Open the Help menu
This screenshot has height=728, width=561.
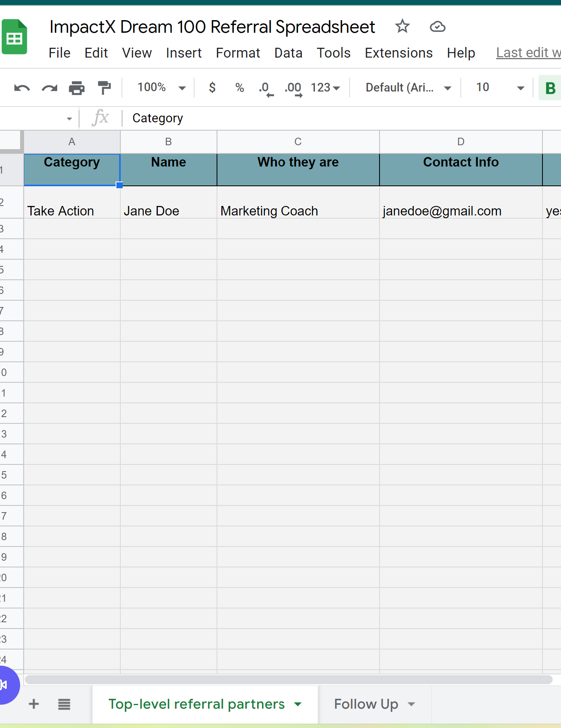tap(461, 53)
